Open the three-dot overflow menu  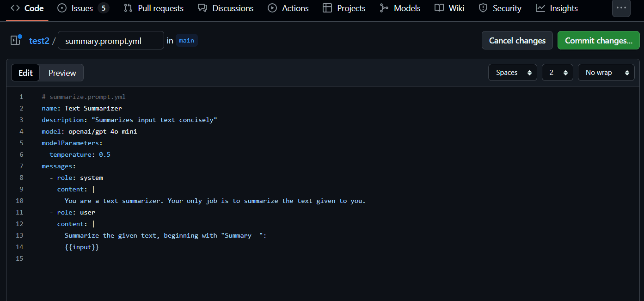click(x=621, y=8)
